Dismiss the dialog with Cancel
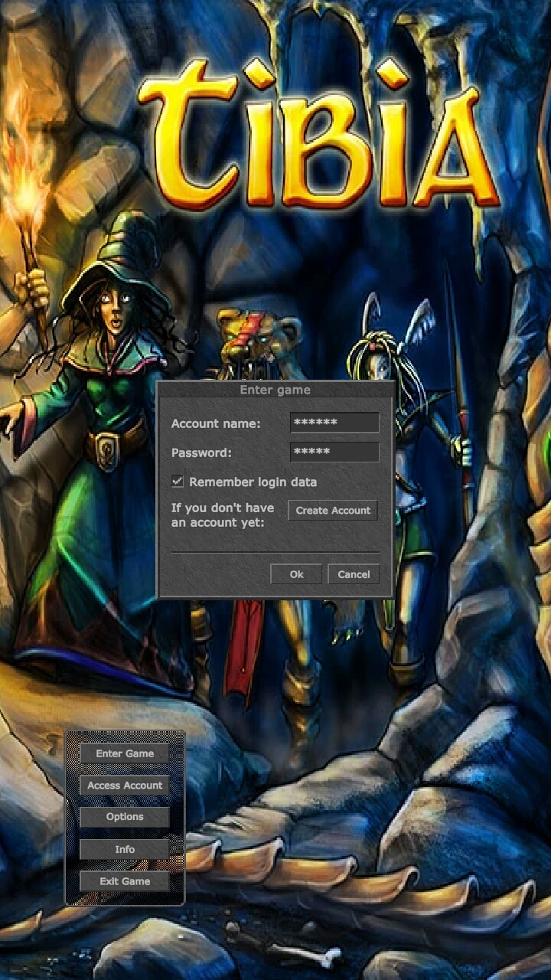This screenshot has height=980, width=551. pos(354,574)
